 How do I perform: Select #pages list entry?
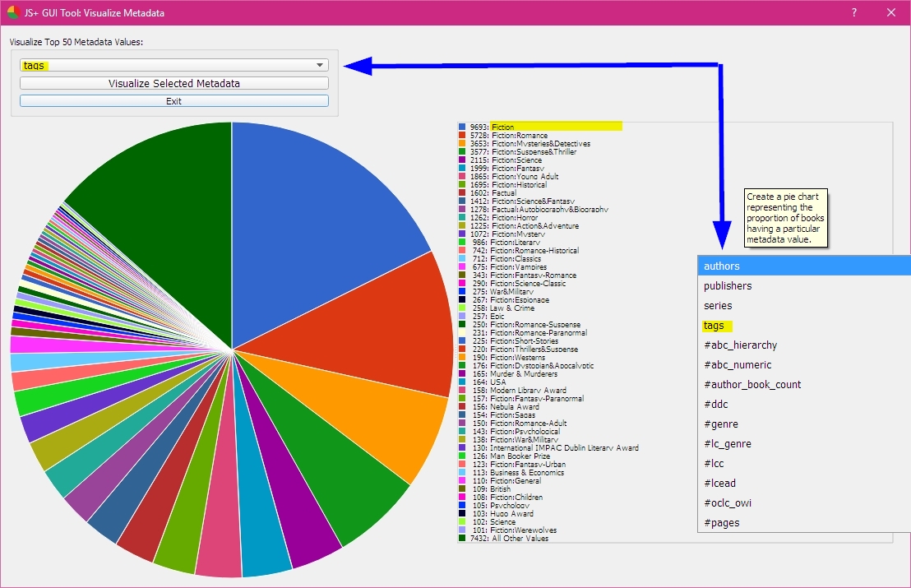coord(804,523)
